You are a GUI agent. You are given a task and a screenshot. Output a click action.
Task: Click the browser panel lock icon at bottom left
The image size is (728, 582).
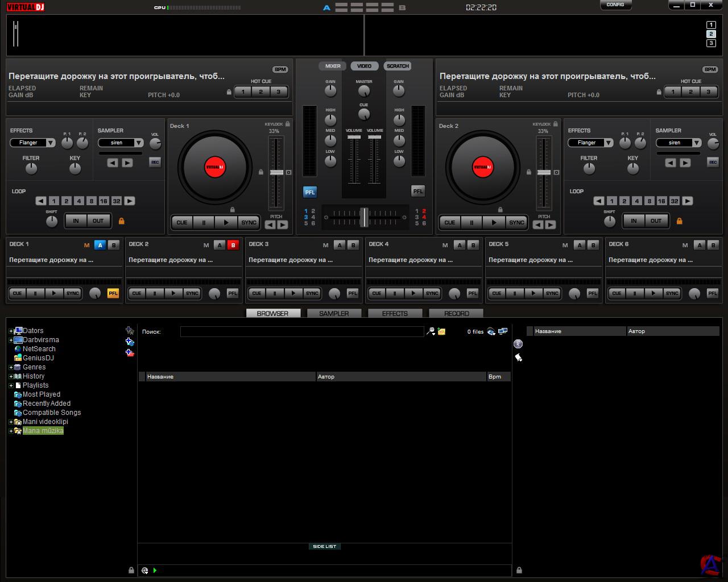click(x=131, y=570)
